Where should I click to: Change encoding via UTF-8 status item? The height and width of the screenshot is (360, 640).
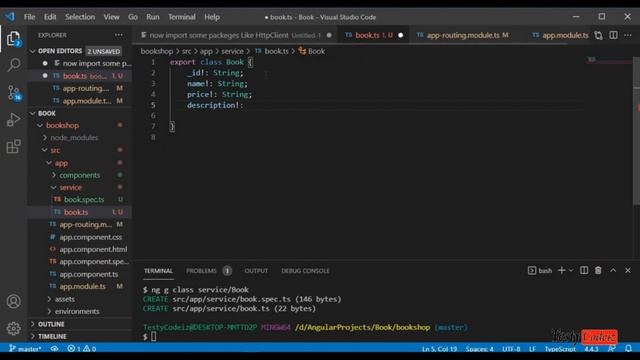point(511,349)
